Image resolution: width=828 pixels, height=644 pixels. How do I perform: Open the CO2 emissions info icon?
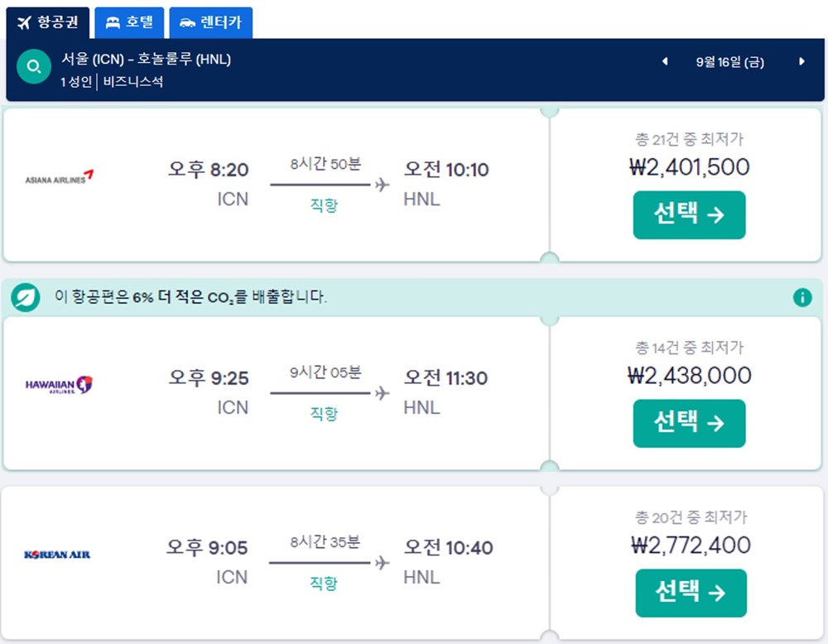click(x=802, y=298)
